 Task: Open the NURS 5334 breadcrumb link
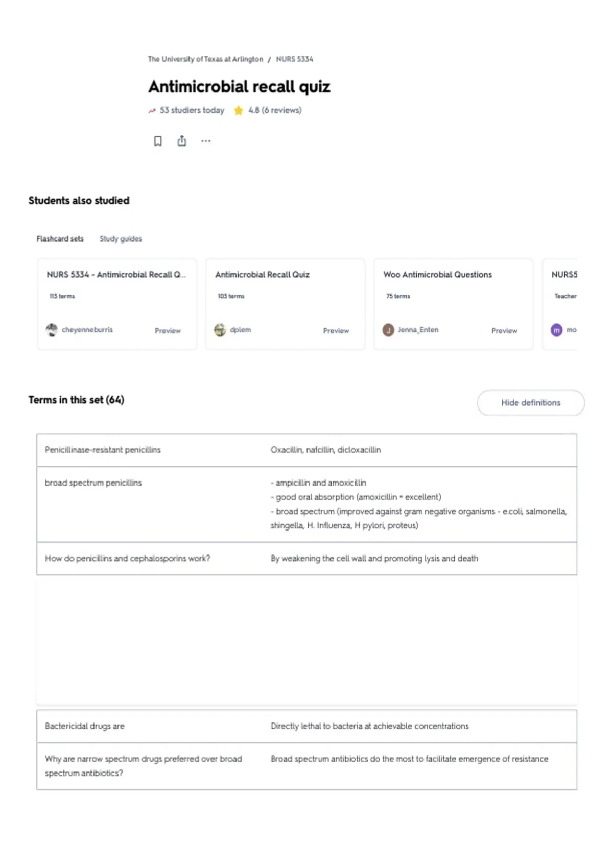pos(295,59)
